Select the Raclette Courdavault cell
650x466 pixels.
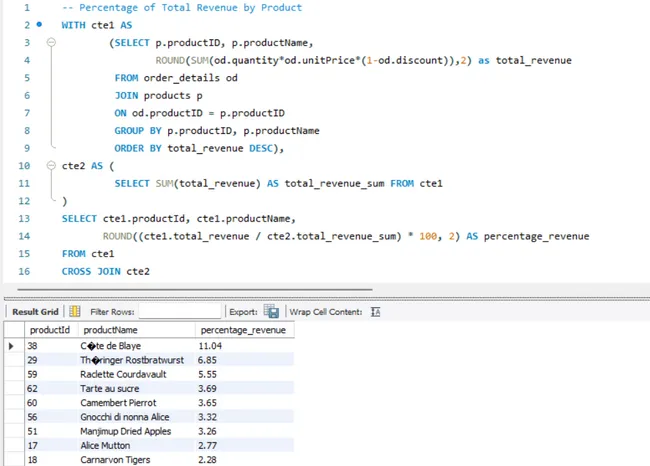(137, 374)
